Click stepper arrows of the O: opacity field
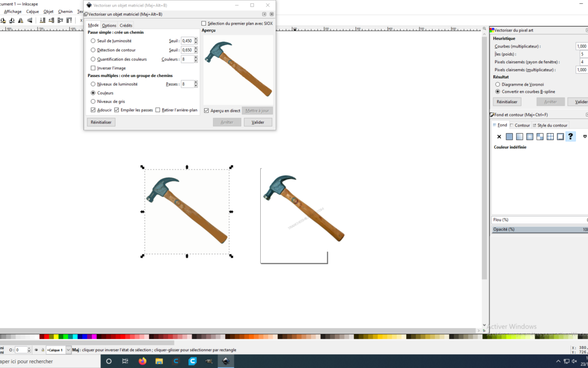588x368 pixels. pos(29,349)
